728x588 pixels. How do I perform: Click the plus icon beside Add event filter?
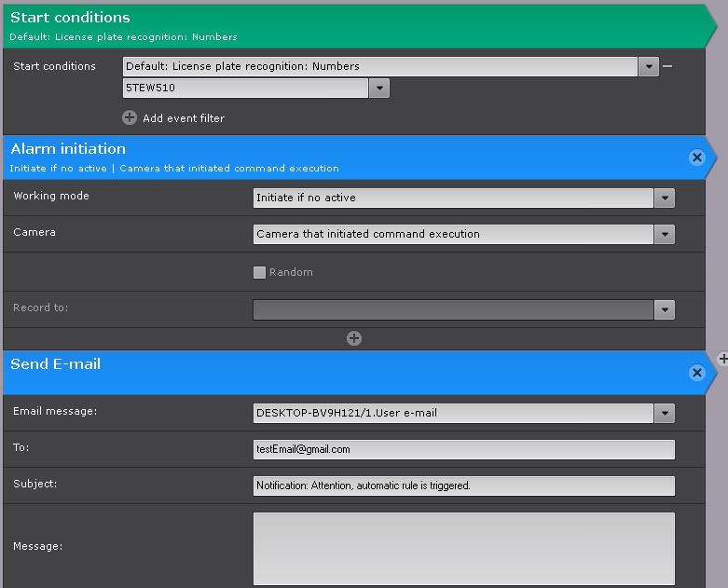[x=130, y=118]
